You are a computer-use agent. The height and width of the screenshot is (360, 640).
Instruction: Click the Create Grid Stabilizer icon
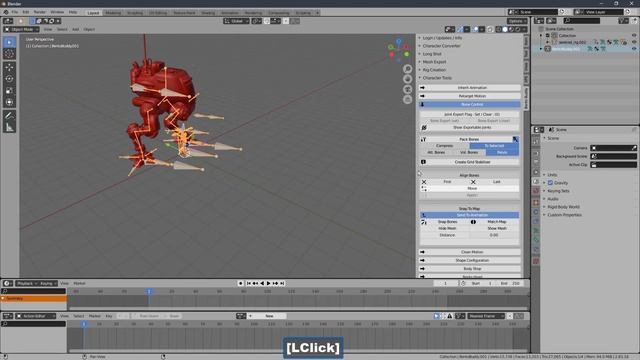coord(424,162)
